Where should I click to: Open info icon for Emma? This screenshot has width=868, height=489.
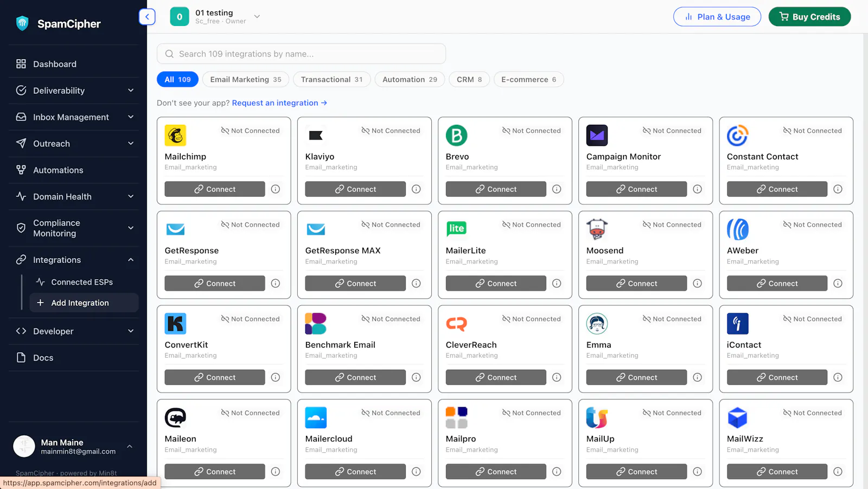[697, 377]
